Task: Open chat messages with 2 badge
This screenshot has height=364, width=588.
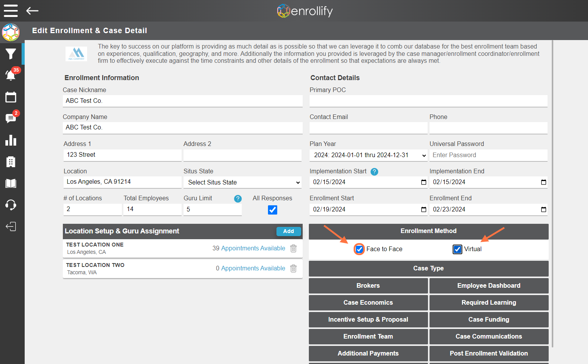Action: (11, 118)
